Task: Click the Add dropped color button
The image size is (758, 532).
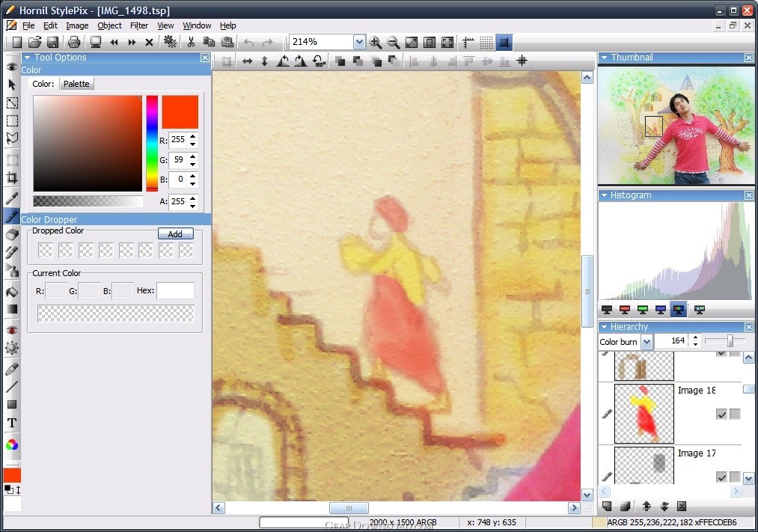Action: coord(176,234)
